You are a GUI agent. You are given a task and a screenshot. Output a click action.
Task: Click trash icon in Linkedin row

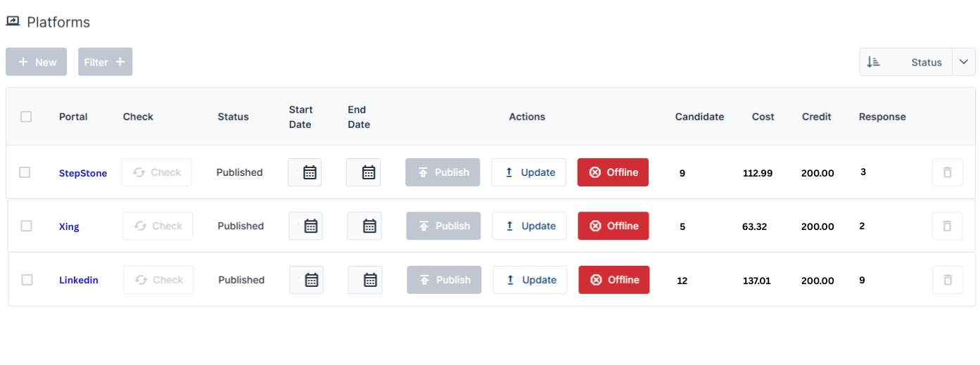948,280
